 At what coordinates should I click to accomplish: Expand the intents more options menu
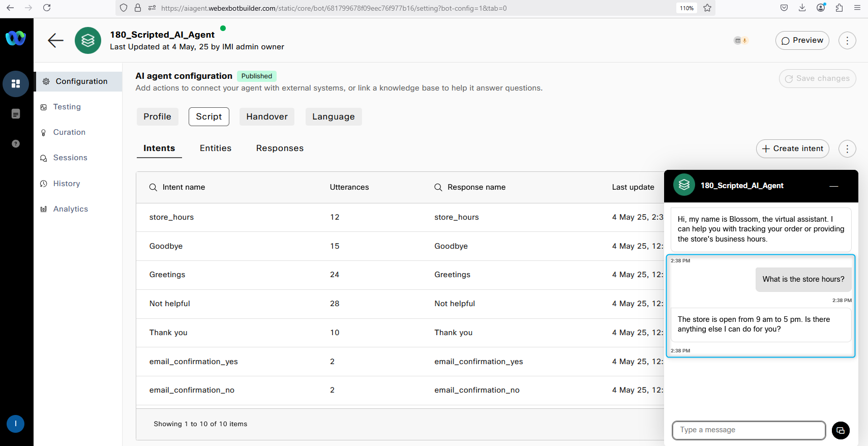tap(847, 148)
